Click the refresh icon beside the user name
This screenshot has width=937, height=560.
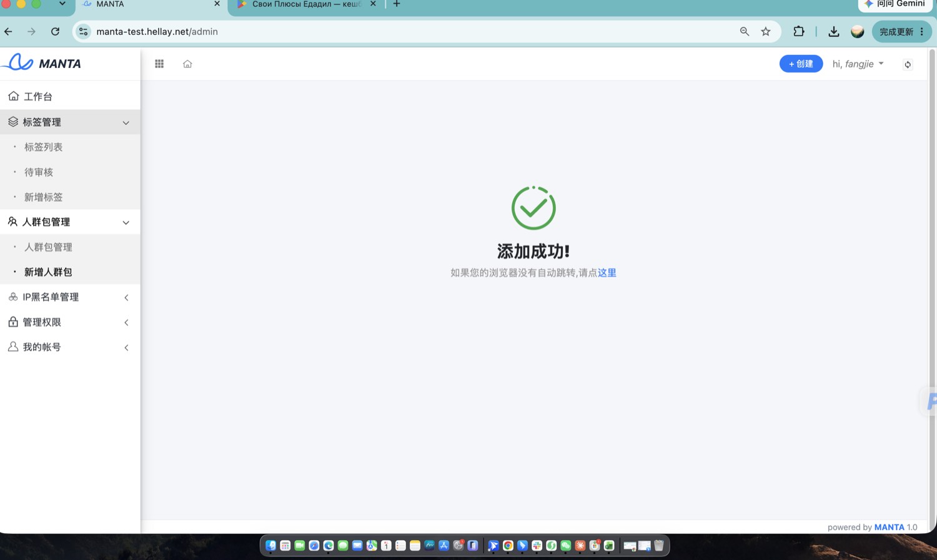coord(908,64)
